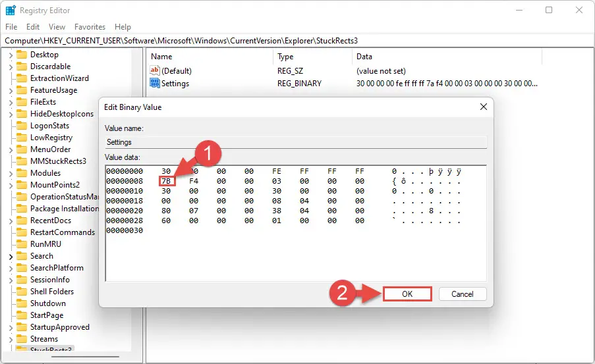Click the Settings binary value icon
595x364 pixels.
(x=155, y=83)
